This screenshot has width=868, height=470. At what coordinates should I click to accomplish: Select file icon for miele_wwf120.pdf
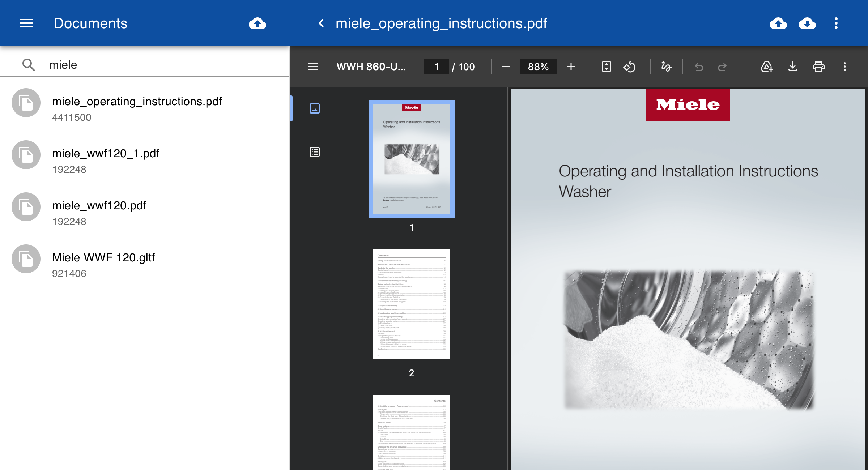(26, 207)
